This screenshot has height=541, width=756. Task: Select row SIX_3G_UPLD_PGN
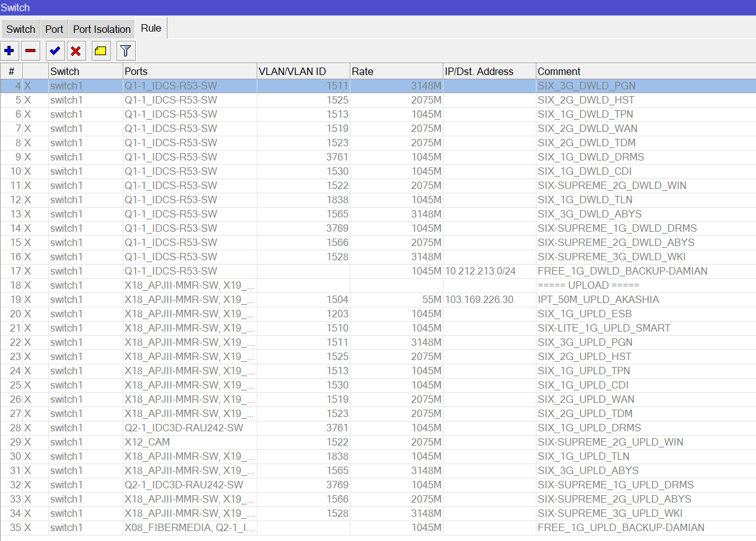378,342
